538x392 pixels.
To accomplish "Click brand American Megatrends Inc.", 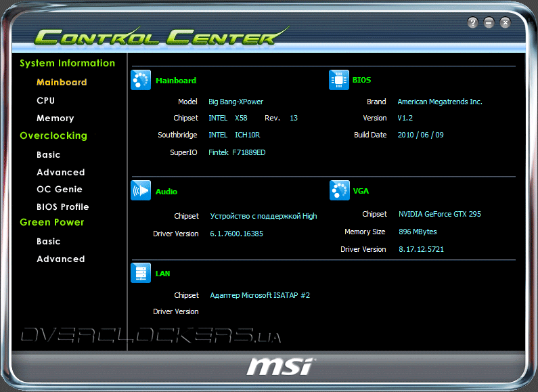I will (x=440, y=102).
